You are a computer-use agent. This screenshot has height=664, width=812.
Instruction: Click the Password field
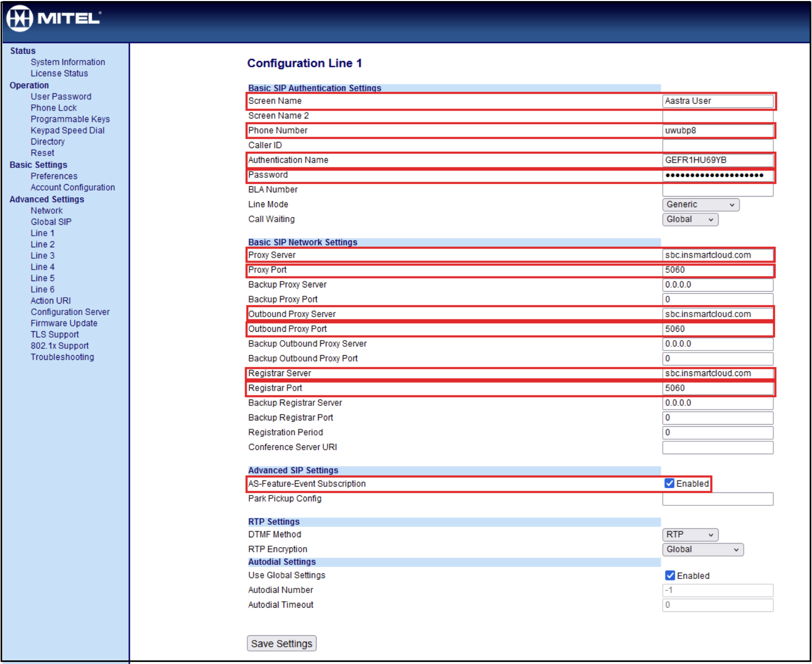pyautogui.click(x=718, y=175)
